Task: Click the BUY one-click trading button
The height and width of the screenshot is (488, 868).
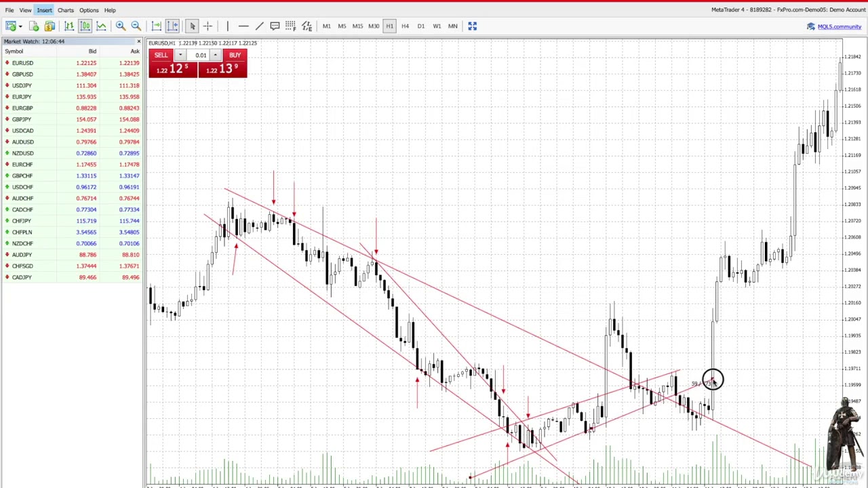Action: [x=235, y=55]
